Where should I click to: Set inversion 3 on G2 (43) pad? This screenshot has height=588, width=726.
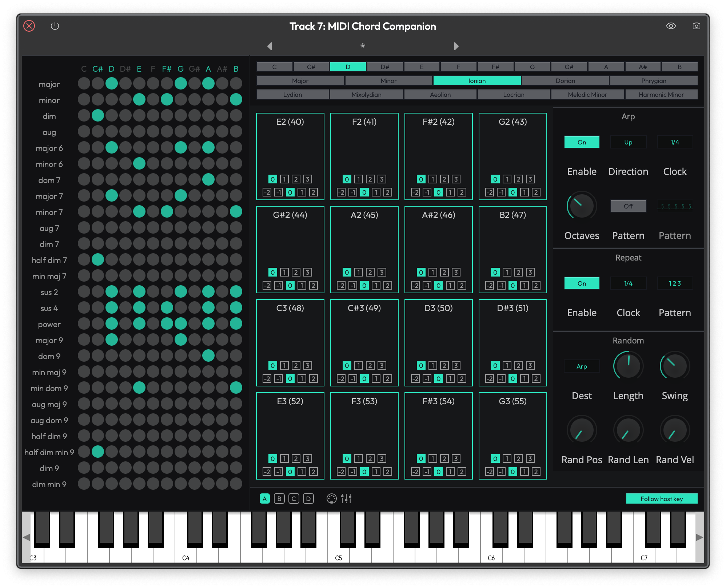[530, 179]
